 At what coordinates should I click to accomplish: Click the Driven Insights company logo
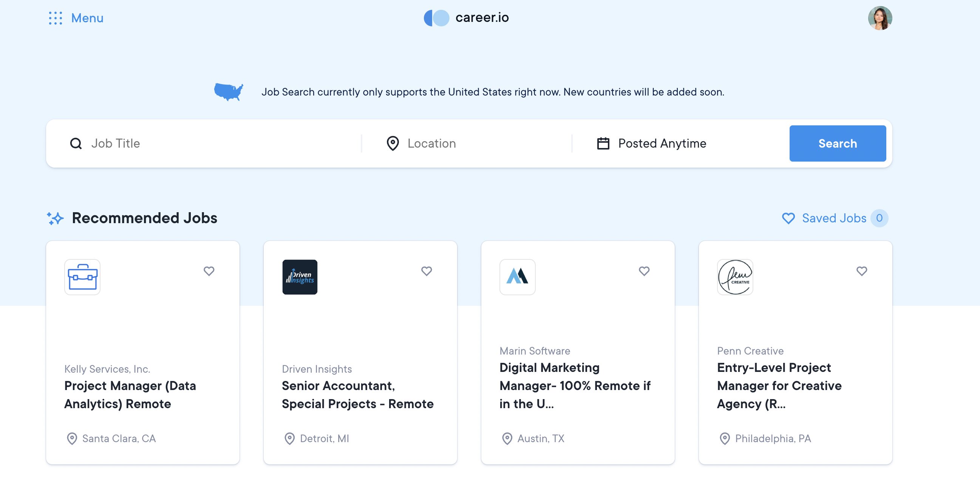(300, 277)
